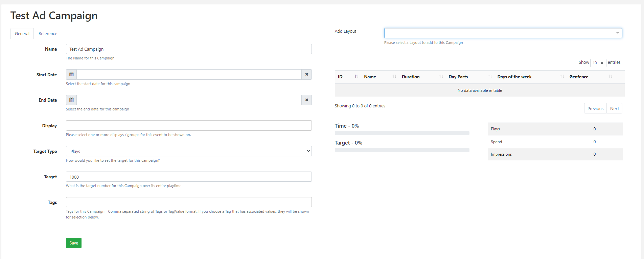Save the campaign

(73, 243)
